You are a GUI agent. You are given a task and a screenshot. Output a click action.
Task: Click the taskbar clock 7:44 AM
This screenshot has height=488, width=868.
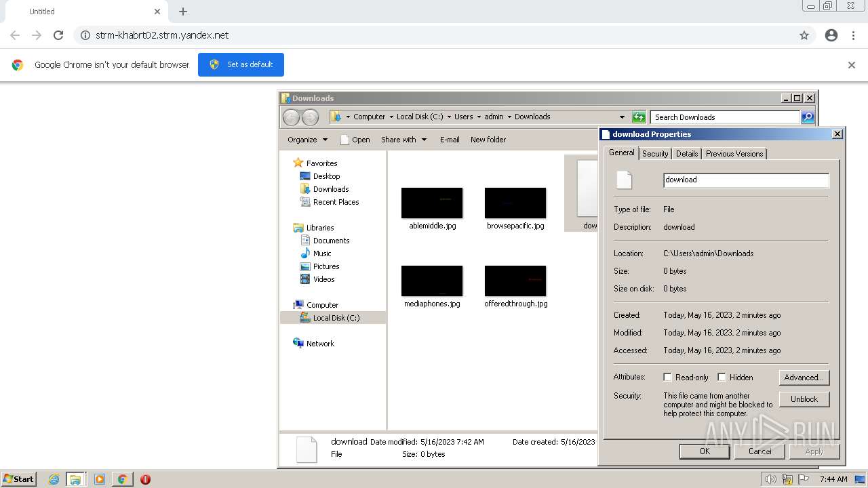click(x=833, y=479)
